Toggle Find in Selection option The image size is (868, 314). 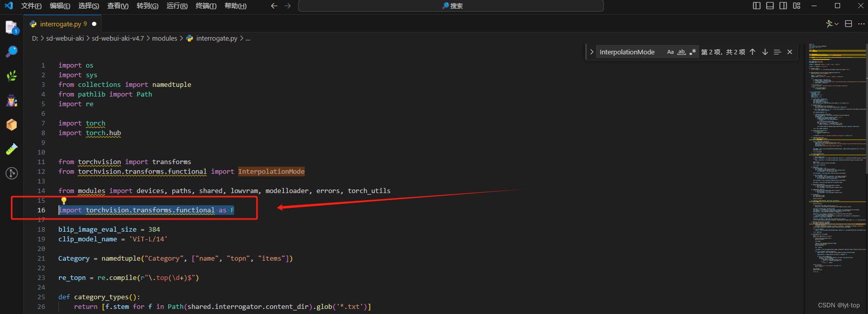point(777,52)
